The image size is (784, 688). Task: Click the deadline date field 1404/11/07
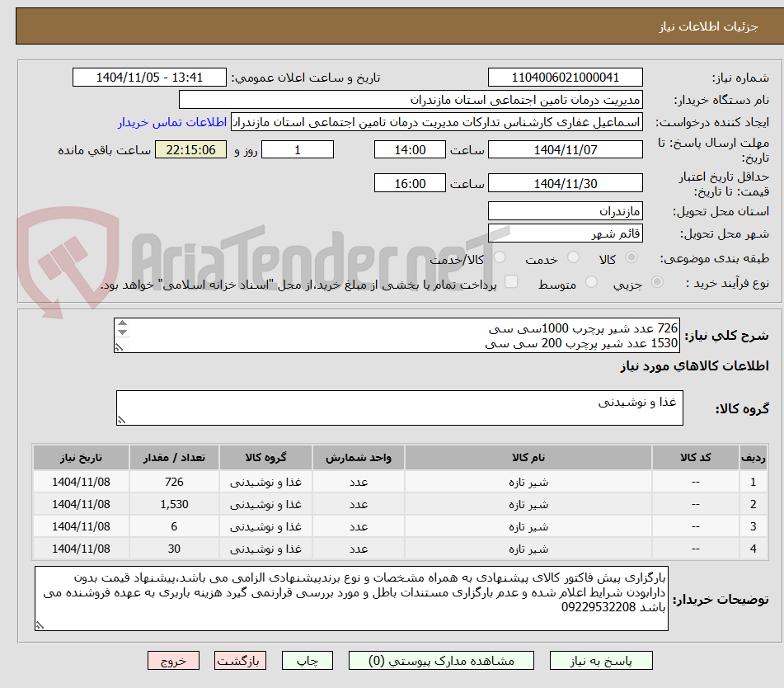pyautogui.click(x=566, y=149)
